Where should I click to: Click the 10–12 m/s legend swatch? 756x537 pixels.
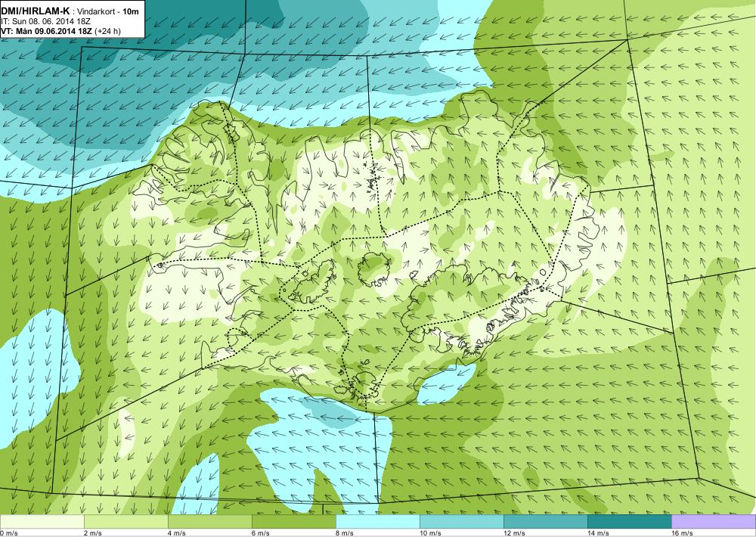[x=462, y=522]
